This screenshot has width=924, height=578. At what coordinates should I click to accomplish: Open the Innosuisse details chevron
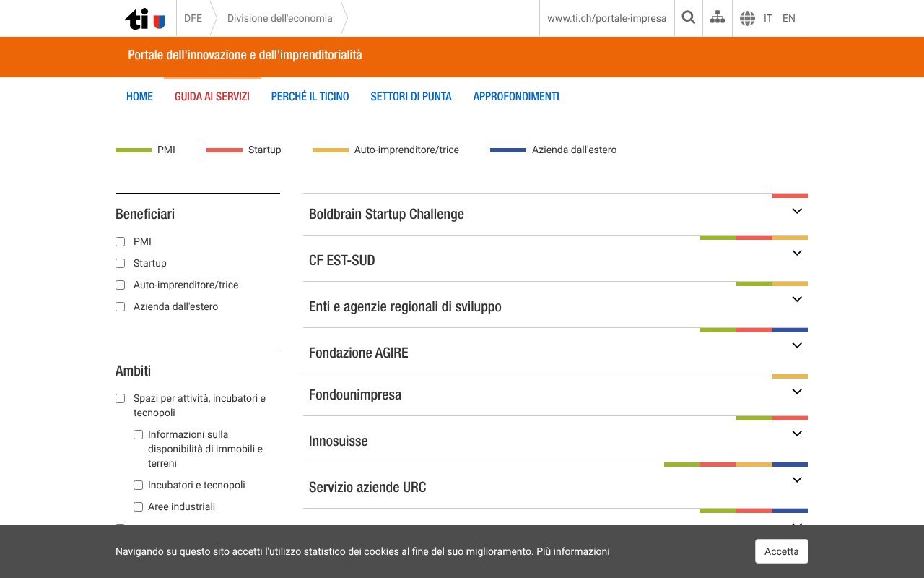796,433
